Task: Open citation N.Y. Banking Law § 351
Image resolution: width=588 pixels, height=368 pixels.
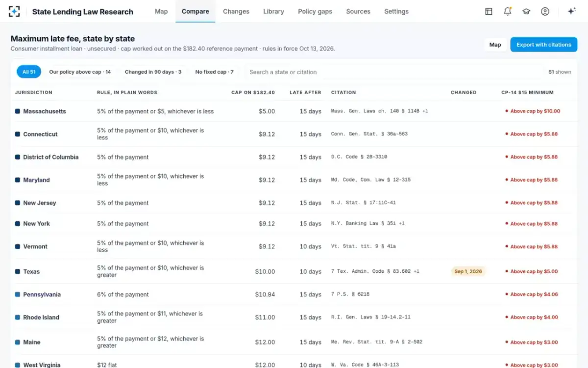Action: pyautogui.click(x=368, y=223)
